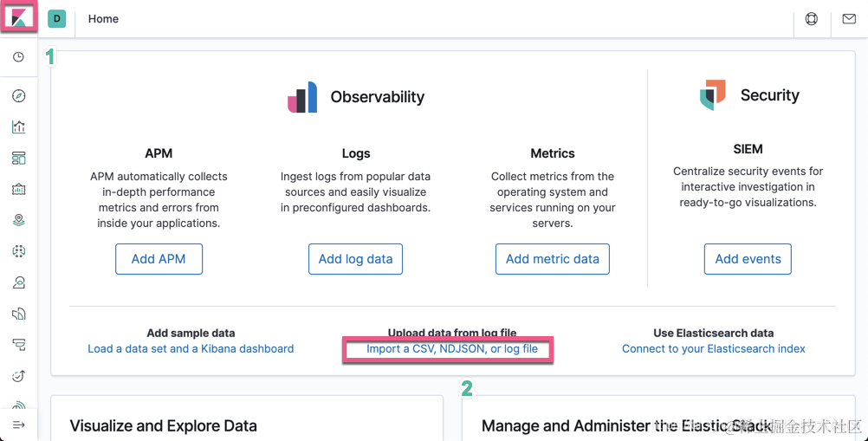The height and width of the screenshot is (441, 868).
Task: Open the newsfeed mail icon
Action: click(849, 18)
